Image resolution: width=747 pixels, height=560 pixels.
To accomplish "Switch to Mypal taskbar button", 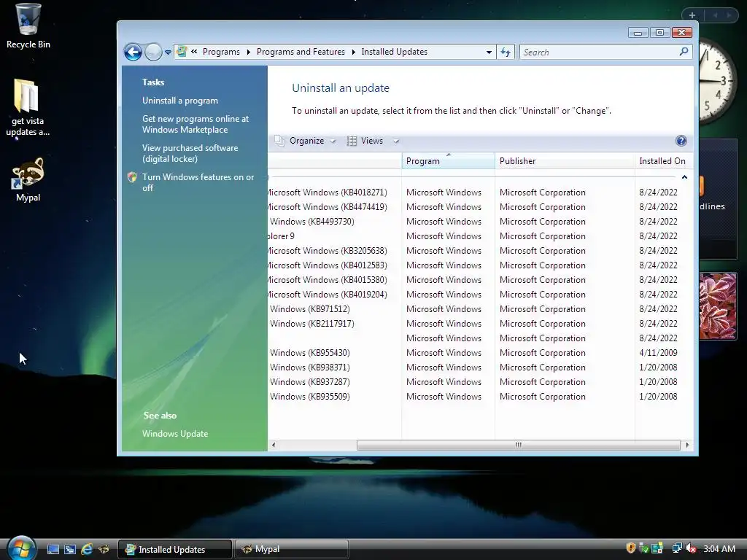I will (292, 549).
